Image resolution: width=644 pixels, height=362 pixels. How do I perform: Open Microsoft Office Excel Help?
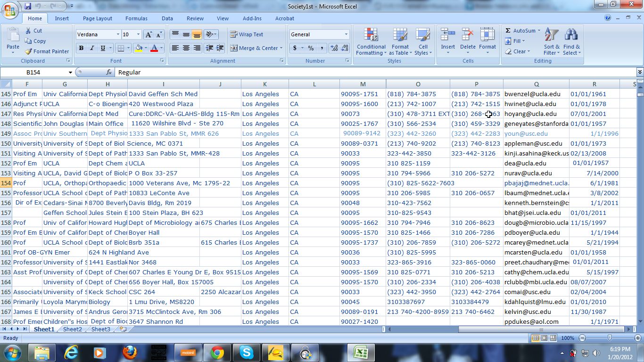coord(608,18)
